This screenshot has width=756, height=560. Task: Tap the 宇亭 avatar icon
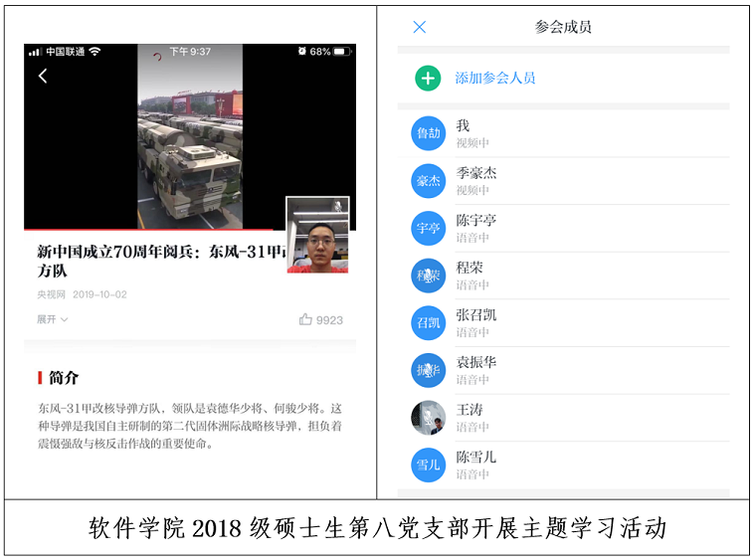[x=428, y=228]
